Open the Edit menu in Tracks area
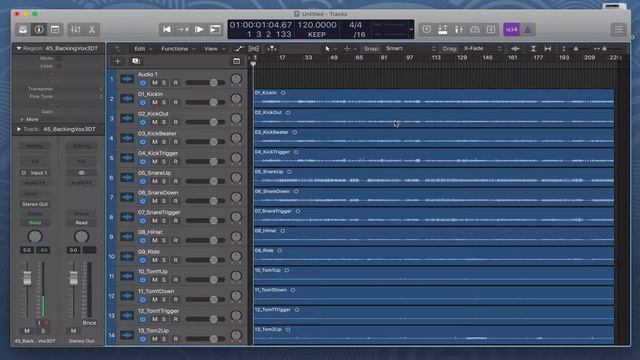The image size is (640, 360). tap(143, 49)
